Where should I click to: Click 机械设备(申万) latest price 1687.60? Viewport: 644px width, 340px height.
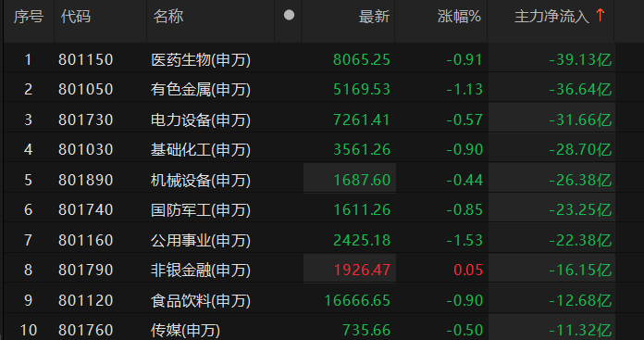point(362,180)
